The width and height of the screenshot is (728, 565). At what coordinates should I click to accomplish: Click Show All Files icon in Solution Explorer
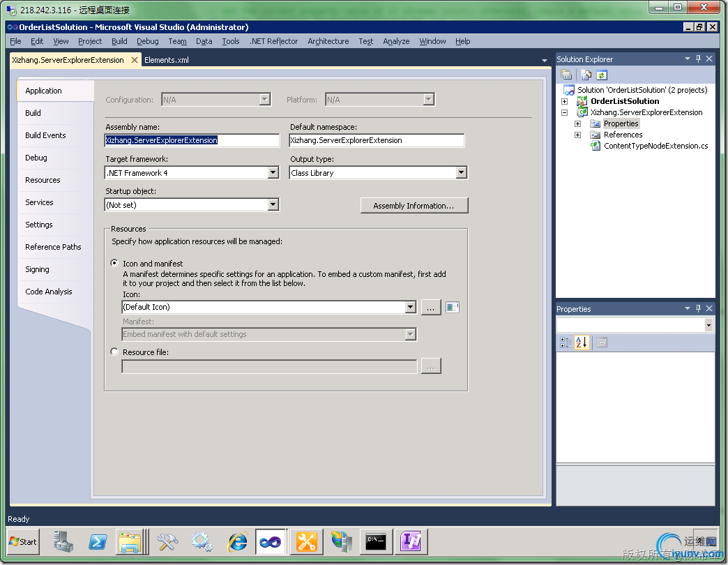(586, 75)
